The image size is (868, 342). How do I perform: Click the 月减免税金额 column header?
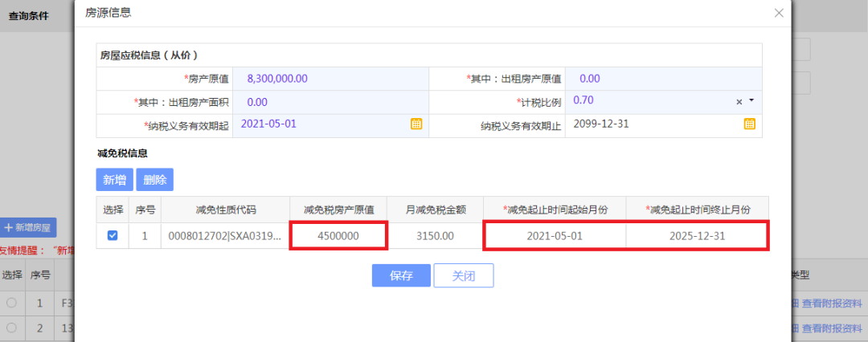click(x=435, y=210)
